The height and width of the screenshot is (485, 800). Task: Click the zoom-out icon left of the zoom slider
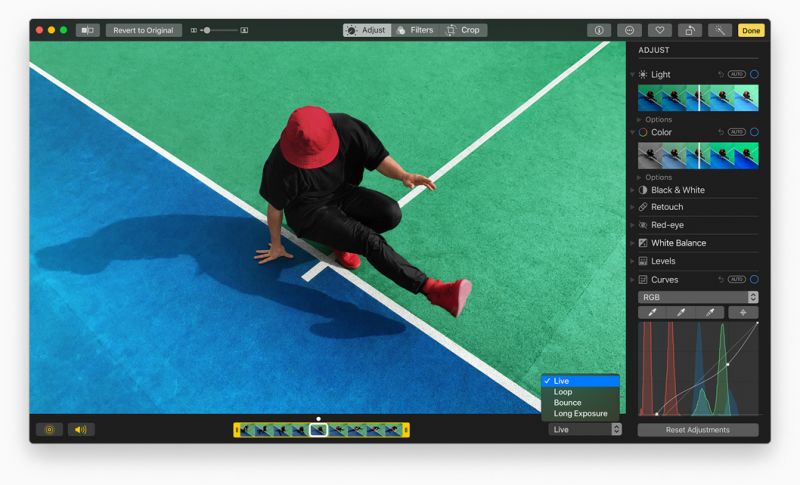click(x=194, y=30)
